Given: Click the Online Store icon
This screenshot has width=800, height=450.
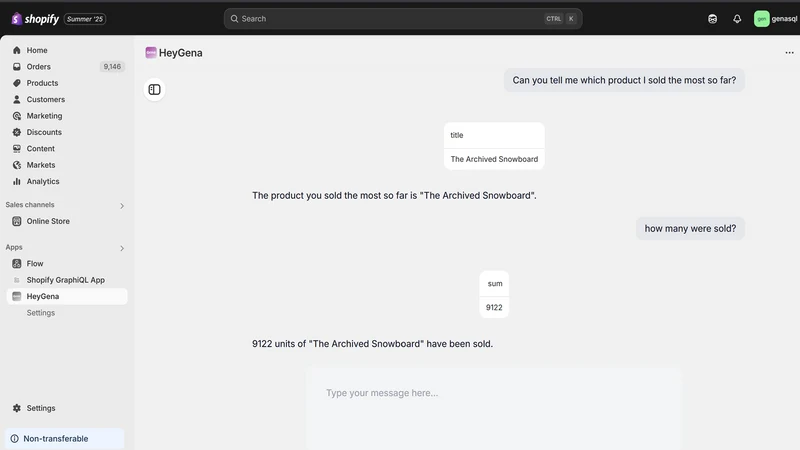Looking at the screenshot, I should (17, 221).
